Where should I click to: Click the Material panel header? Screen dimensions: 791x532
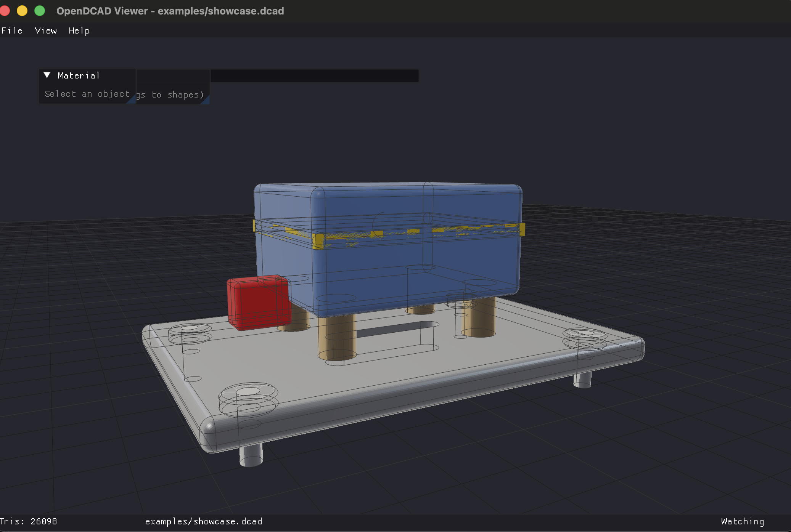click(78, 75)
